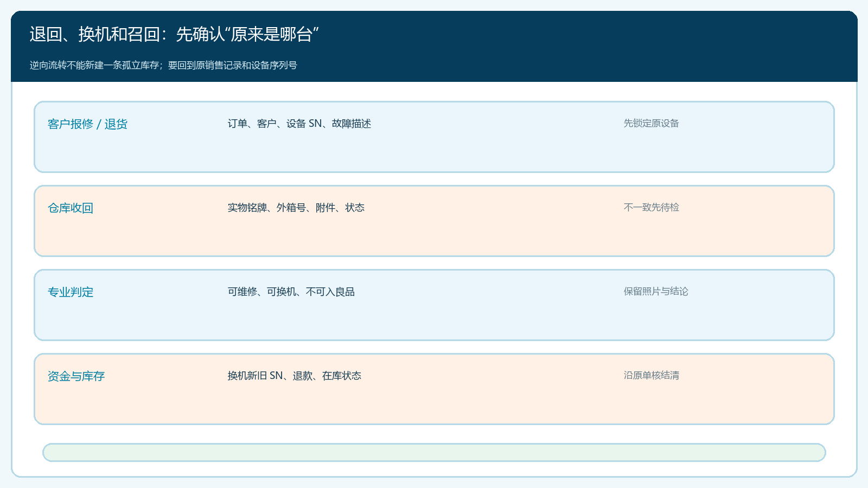Viewport: 868px width, 488px height.
Task: Select text 订单、客户、设备 SN、故障描述
Action: 299,124
